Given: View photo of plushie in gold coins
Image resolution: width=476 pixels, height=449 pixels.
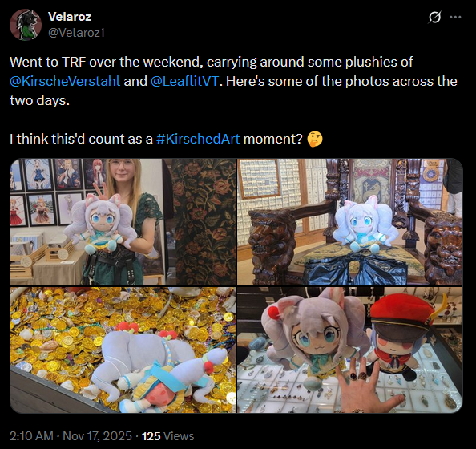Looking at the screenshot, I should pyautogui.click(x=123, y=350).
